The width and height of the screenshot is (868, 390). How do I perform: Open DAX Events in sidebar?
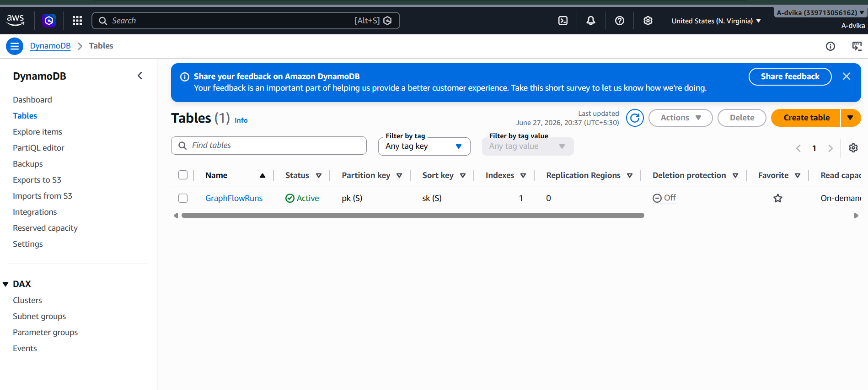pyautogui.click(x=25, y=348)
